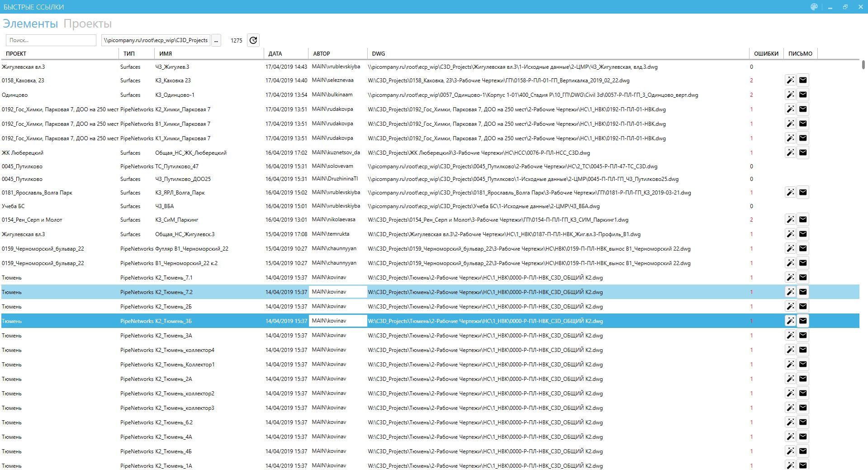The image size is (868, 470).
Task: Click date 16/04/2019 13:01
Action: (x=286, y=219)
